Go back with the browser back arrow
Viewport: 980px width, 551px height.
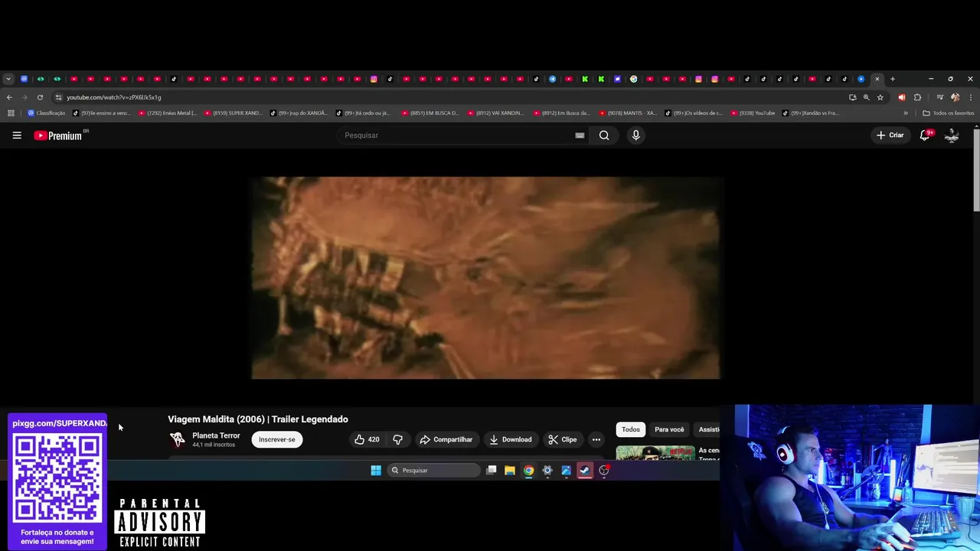[9, 97]
